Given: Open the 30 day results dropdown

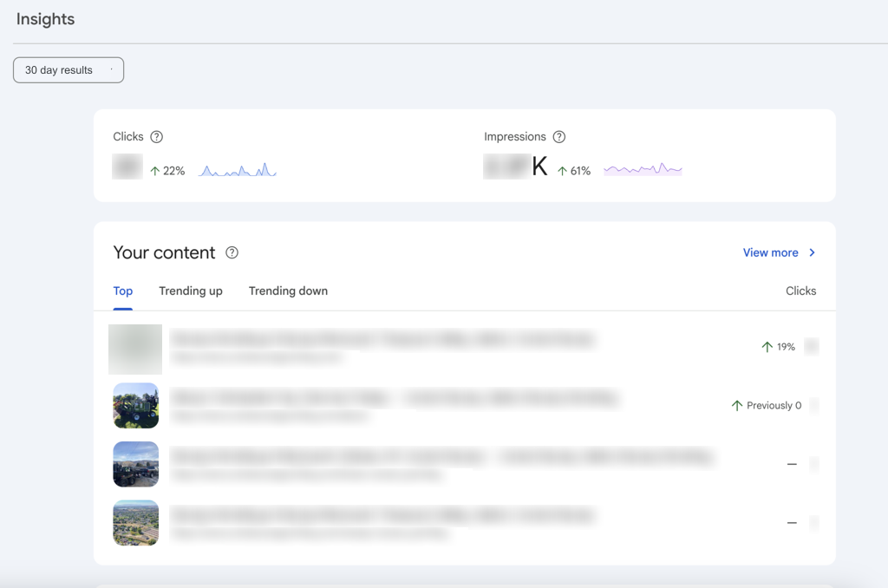Looking at the screenshot, I should click(69, 70).
